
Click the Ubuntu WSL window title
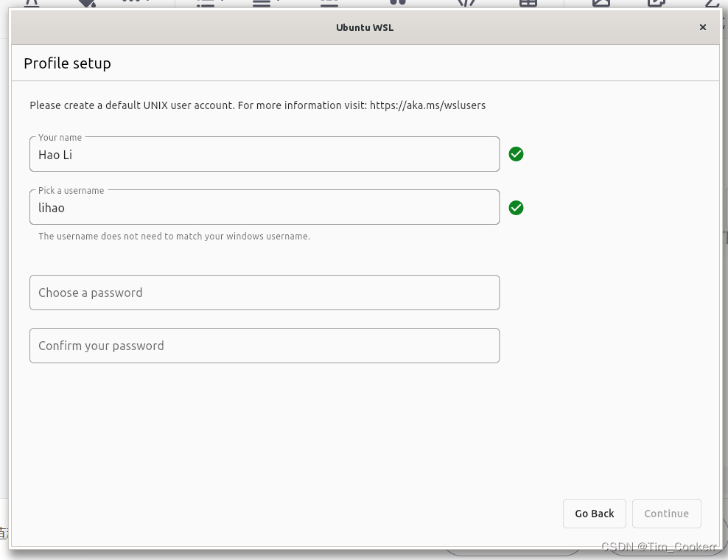(365, 27)
